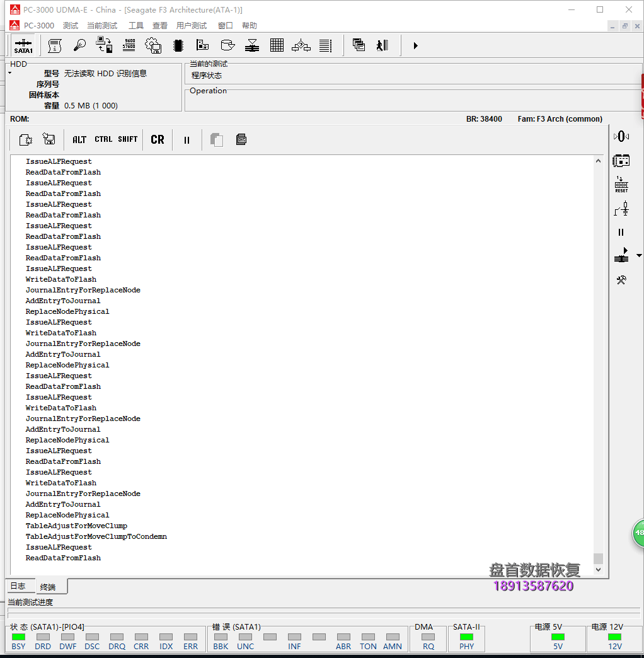Open the 用户测试 menu

tap(192, 26)
